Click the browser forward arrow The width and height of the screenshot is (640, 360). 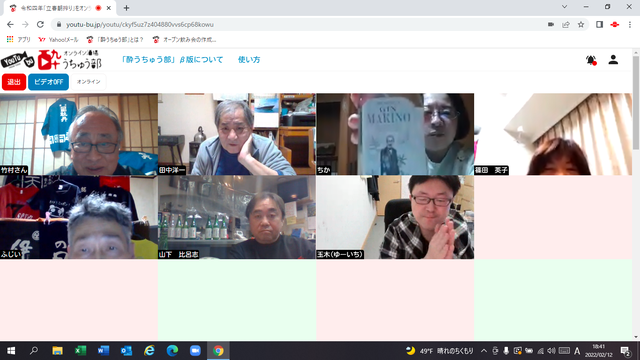[25, 24]
